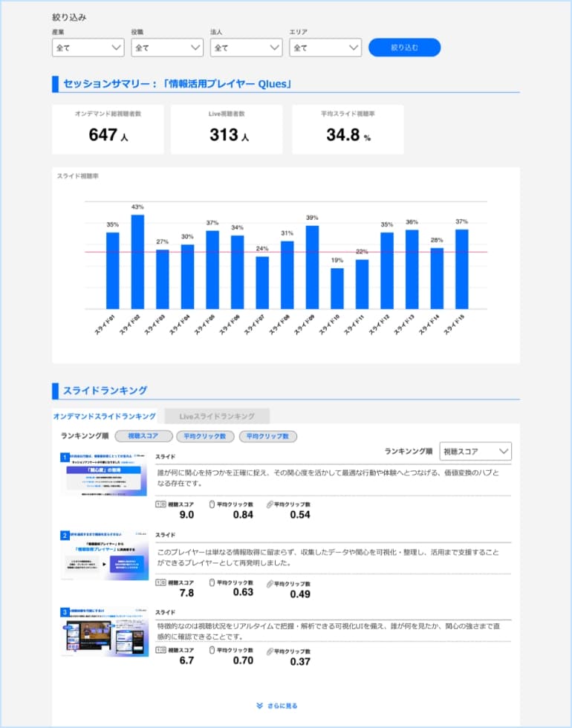Click the 35% bar for スライド01

tap(112, 270)
